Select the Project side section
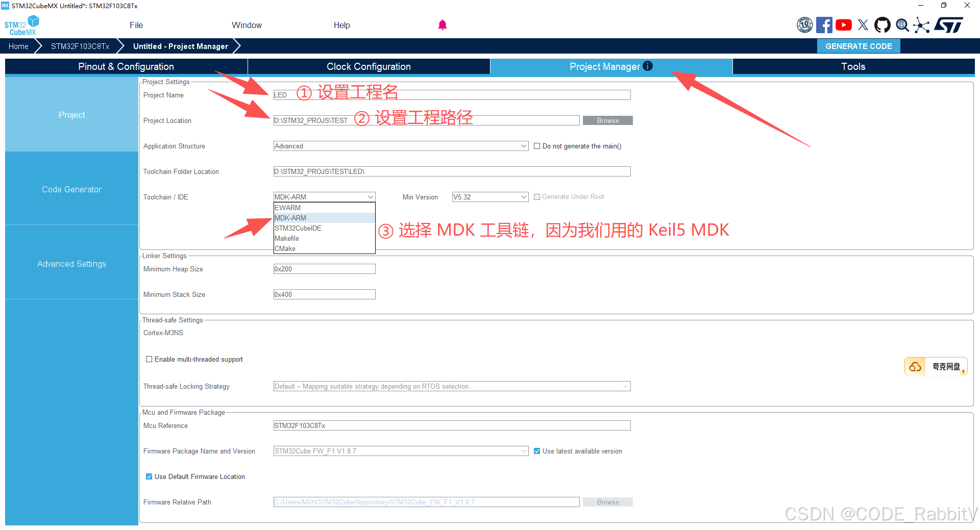Image resolution: width=980 pixels, height=530 pixels. pos(71,115)
